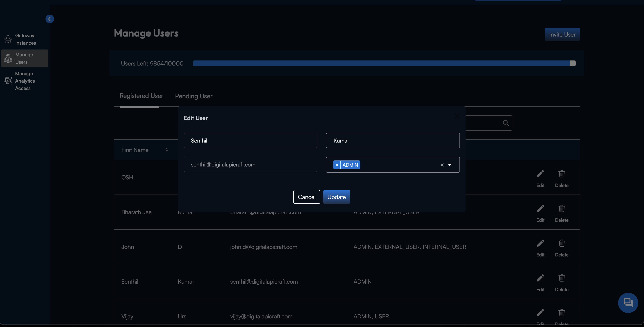Click the search input field
This screenshot has width=644, height=327.
[487, 123]
